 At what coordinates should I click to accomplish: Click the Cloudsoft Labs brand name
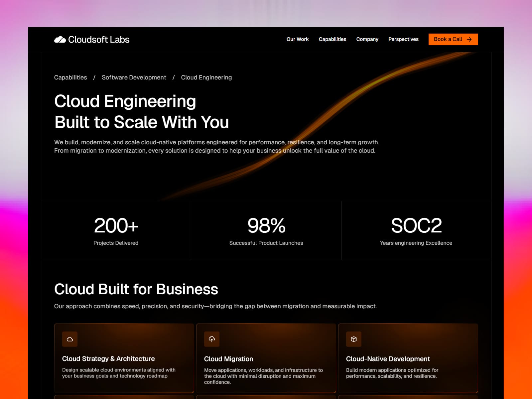click(x=99, y=40)
